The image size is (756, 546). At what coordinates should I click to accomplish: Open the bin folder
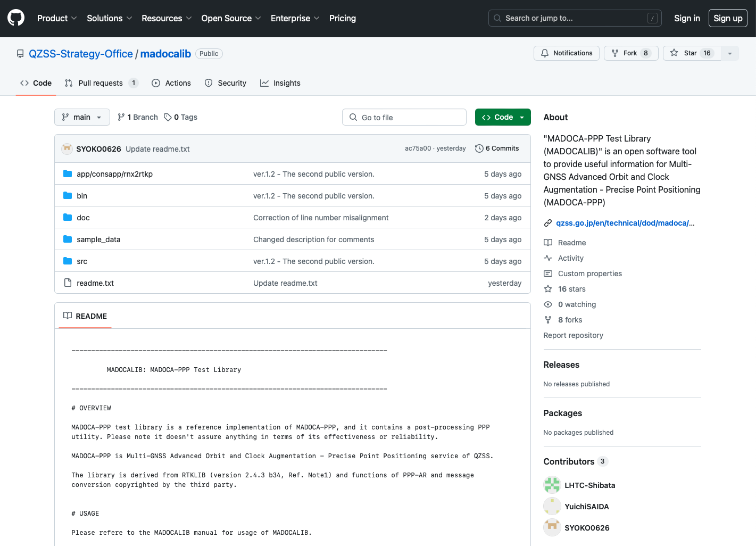coord(82,196)
